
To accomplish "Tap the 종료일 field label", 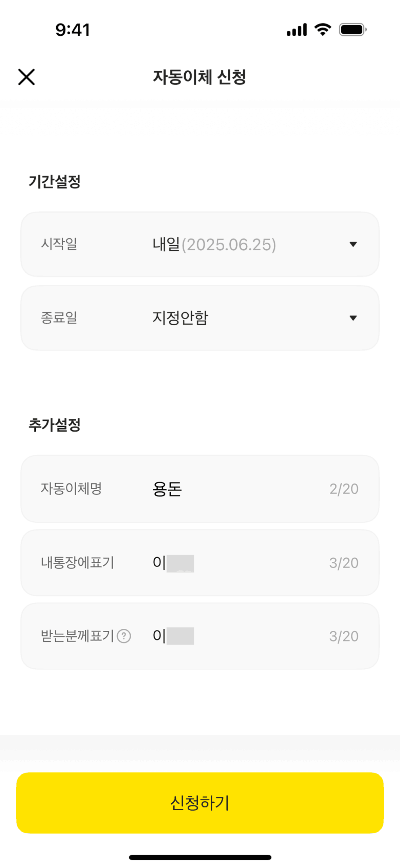I will tap(59, 318).
